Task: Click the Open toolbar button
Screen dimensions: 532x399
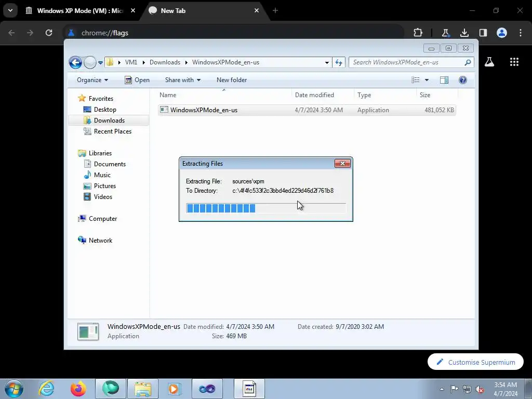Action: coord(137,80)
